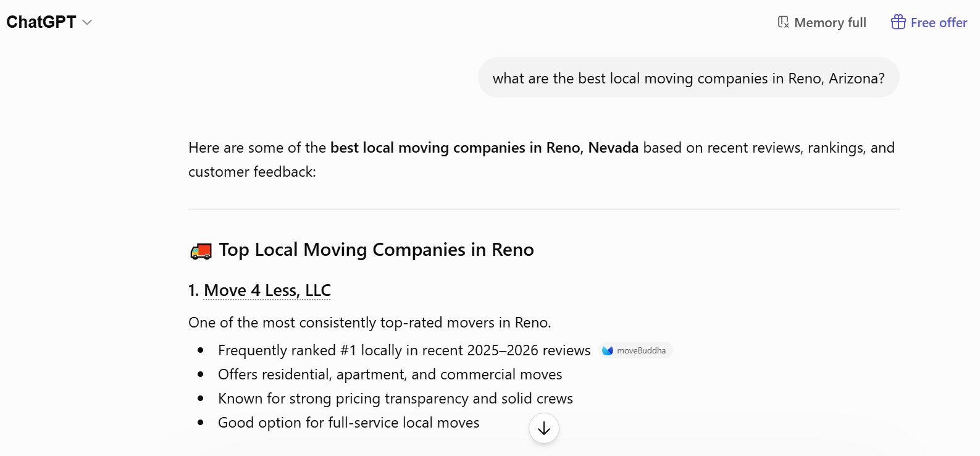The image size is (980, 456).
Task: Click the One of the most consistently top-rated line
Action: 370,323
